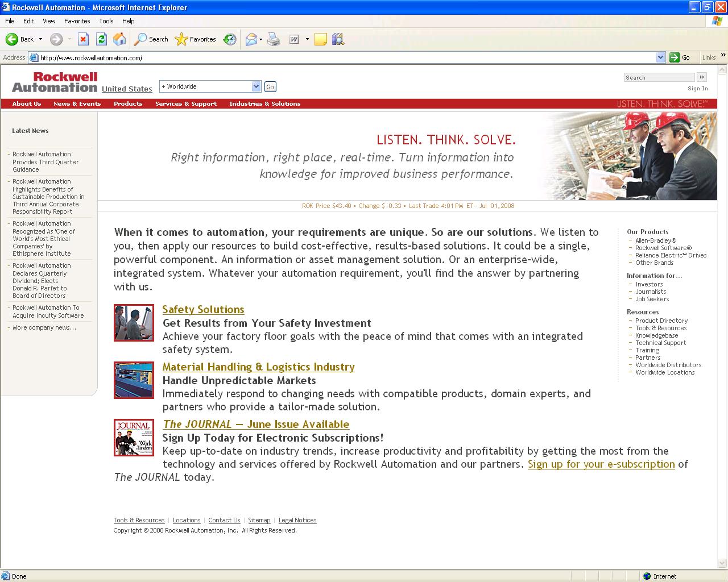Click the IE icon in the title bar
This screenshot has width=728, height=582.
[x=6, y=7]
